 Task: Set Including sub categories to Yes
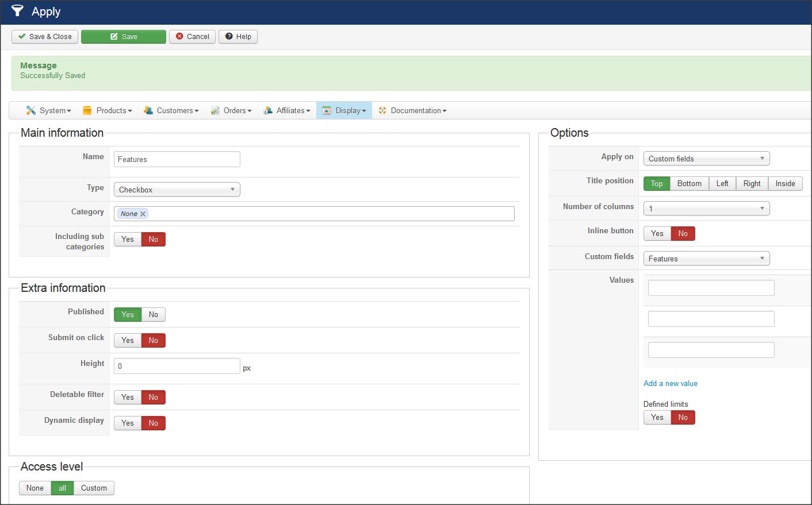[128, 240]
